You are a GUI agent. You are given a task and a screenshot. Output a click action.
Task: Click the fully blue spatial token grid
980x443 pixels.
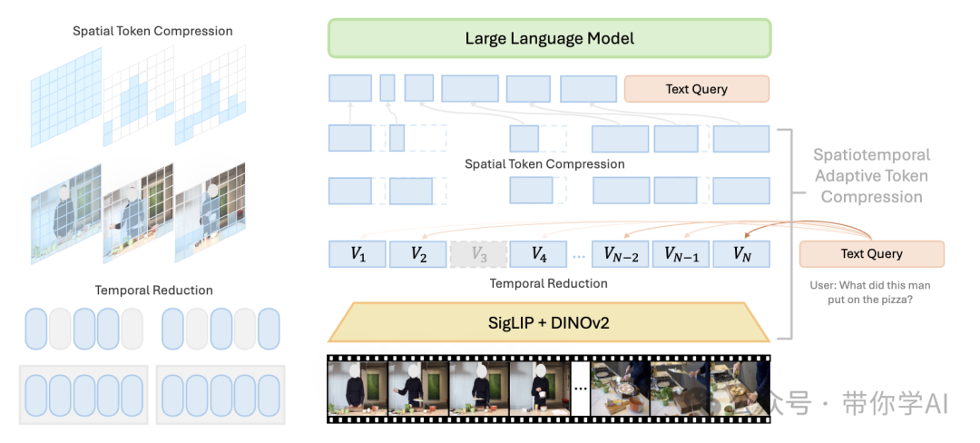[65, 97]
